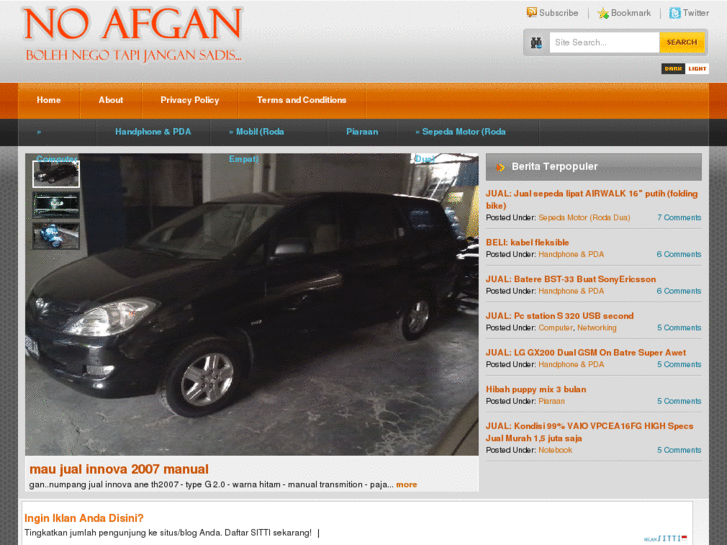The height and width of the screenshot is (545, 727).
Task: Click the NO AFGAN site logo
Action: pos(133,24)
